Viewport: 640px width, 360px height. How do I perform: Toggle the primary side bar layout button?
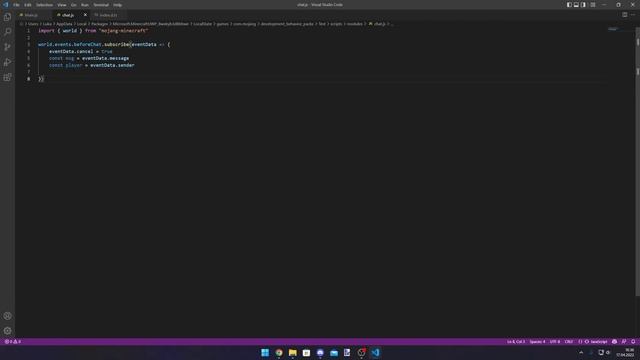(569, 4)
